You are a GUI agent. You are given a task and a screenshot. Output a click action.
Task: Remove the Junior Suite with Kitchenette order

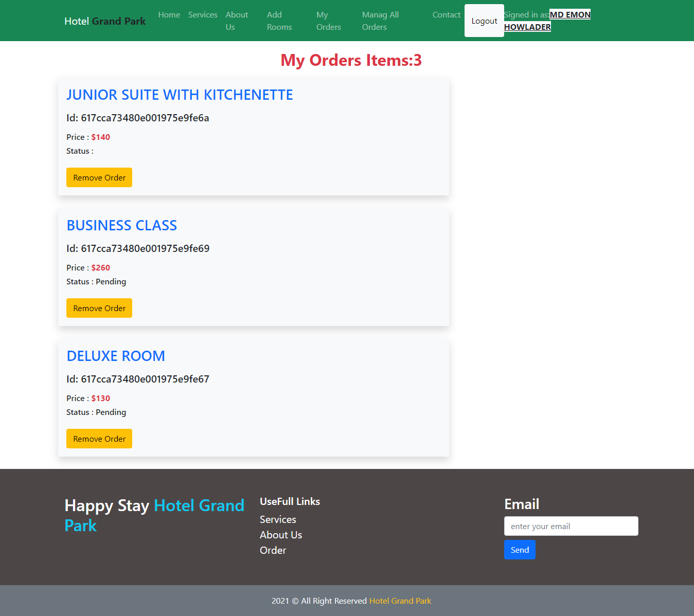click(x=99, y=177)
